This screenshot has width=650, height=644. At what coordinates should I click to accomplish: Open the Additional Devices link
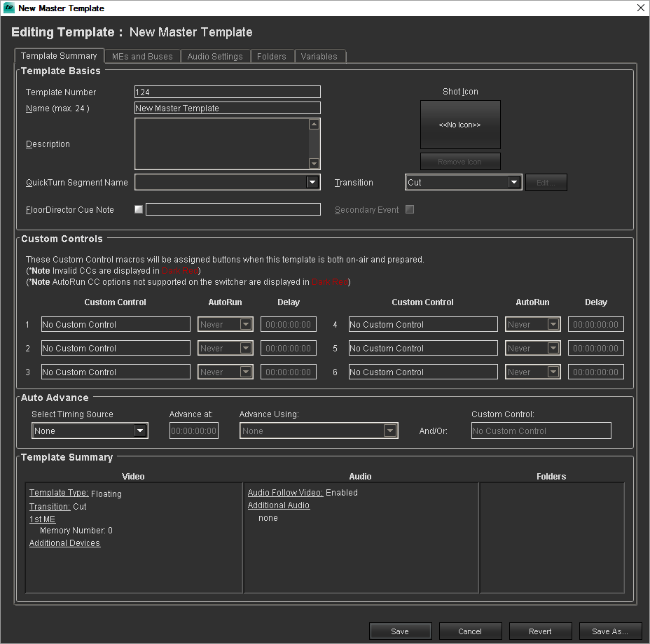pos(64,542)
